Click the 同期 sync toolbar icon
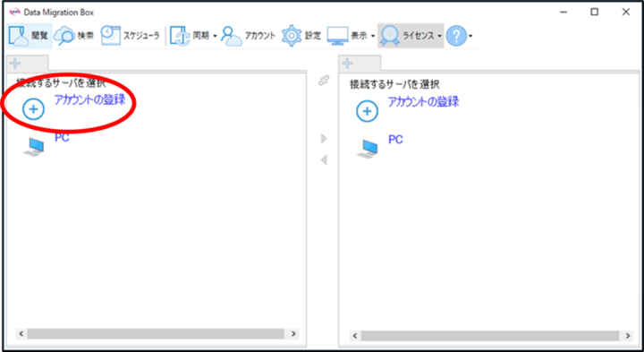This screenshot has width=644, height=352. tap(181, 36)
